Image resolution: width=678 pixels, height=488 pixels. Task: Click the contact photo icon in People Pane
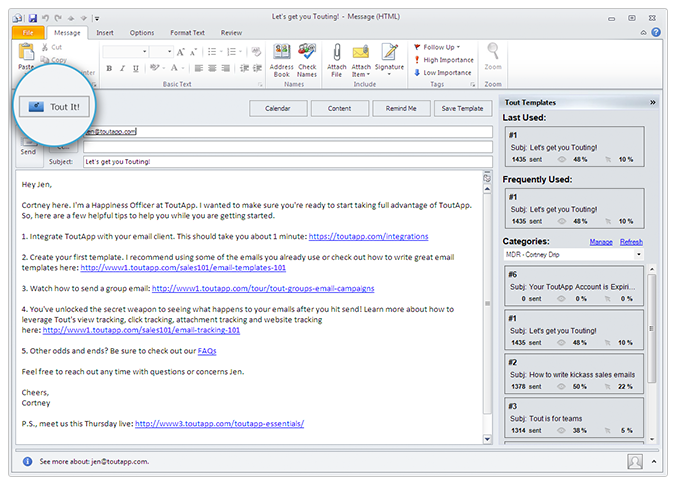635,462
